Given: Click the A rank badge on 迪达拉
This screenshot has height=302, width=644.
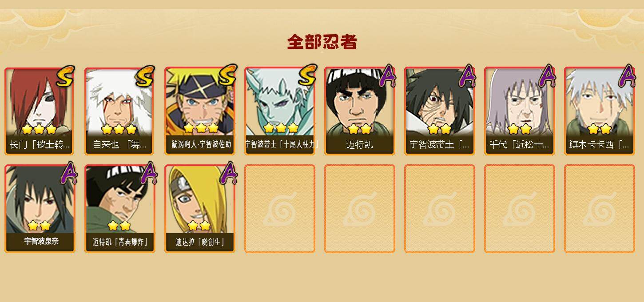Looking at the screenshot, I should 228,173.
